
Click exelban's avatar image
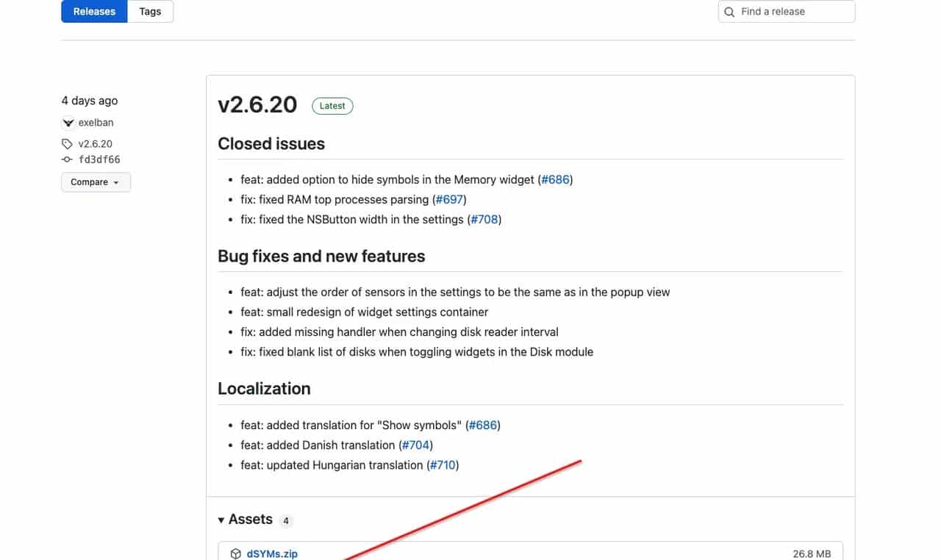click(x=67, y=122)
